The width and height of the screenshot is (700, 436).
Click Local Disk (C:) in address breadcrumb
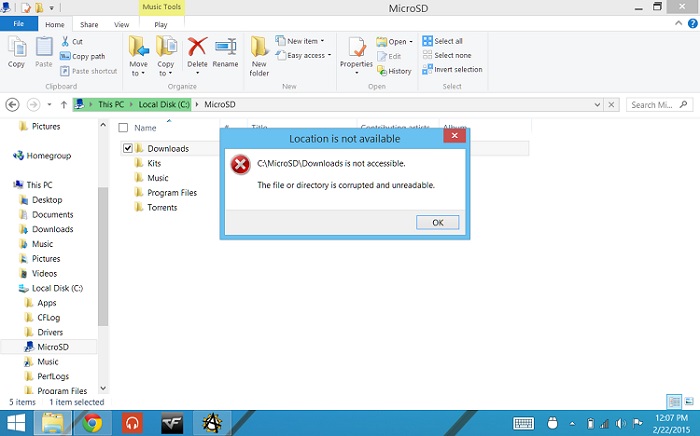click(164, 104)
